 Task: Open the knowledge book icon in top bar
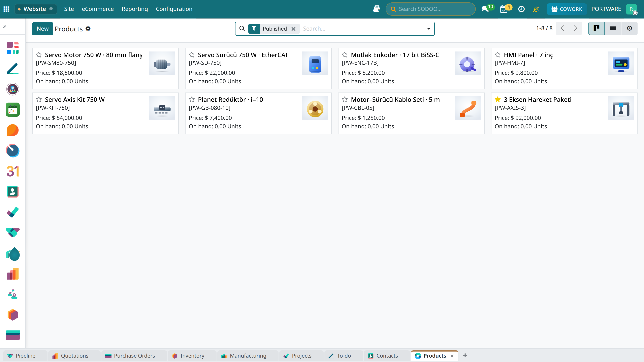377,9
